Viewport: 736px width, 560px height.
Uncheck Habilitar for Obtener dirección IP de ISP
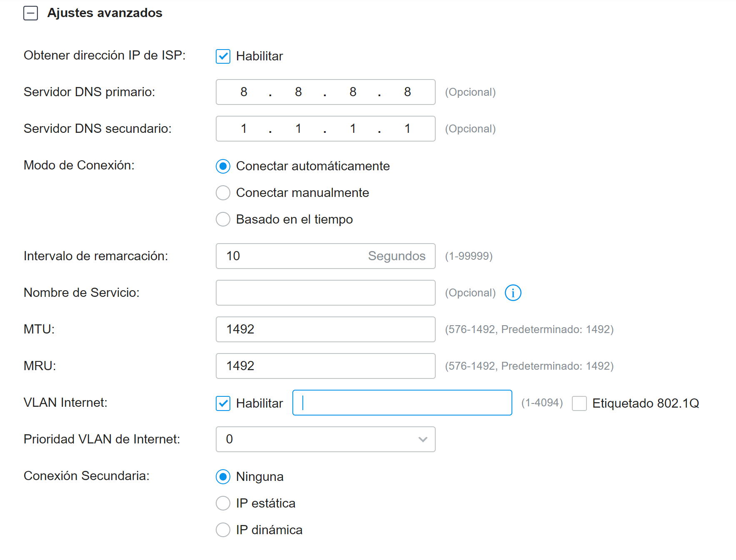click(223, 56)
